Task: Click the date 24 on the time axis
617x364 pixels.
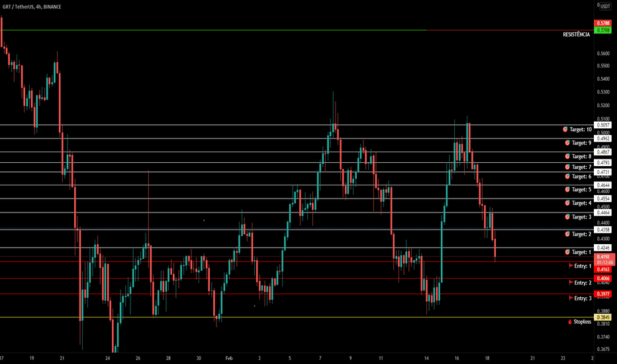Action: tap(107, 358)
